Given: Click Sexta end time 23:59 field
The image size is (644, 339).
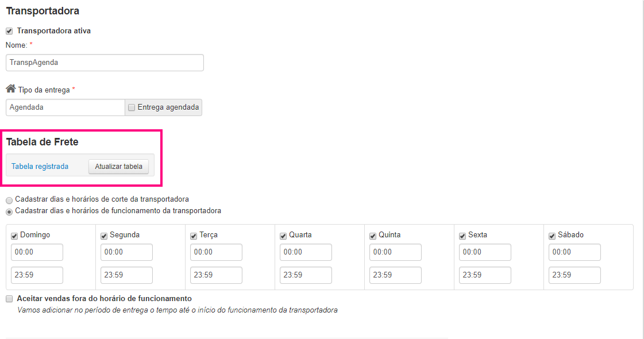Looking at the screenshot, I should point(485,275).
